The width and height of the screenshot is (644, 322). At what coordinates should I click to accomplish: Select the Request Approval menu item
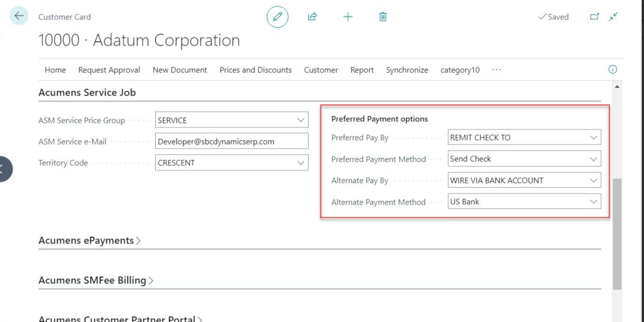110,70
